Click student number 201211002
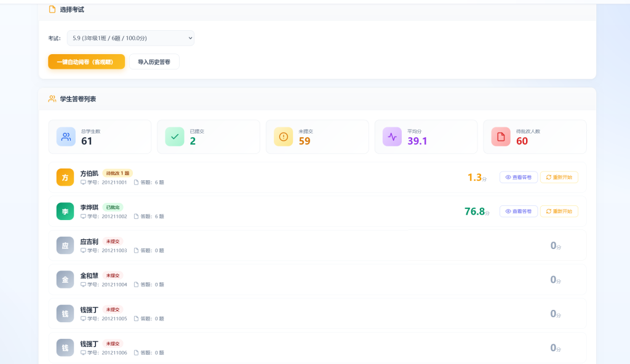Screen dimensions: 630x364 point(114,216)
